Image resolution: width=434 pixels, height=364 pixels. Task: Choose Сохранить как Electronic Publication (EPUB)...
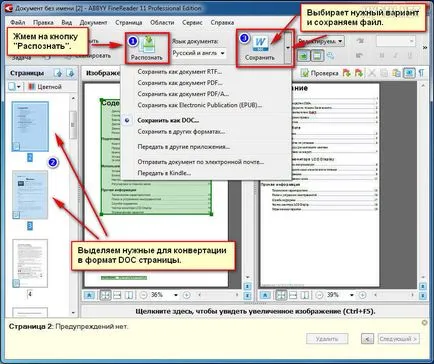206,105
